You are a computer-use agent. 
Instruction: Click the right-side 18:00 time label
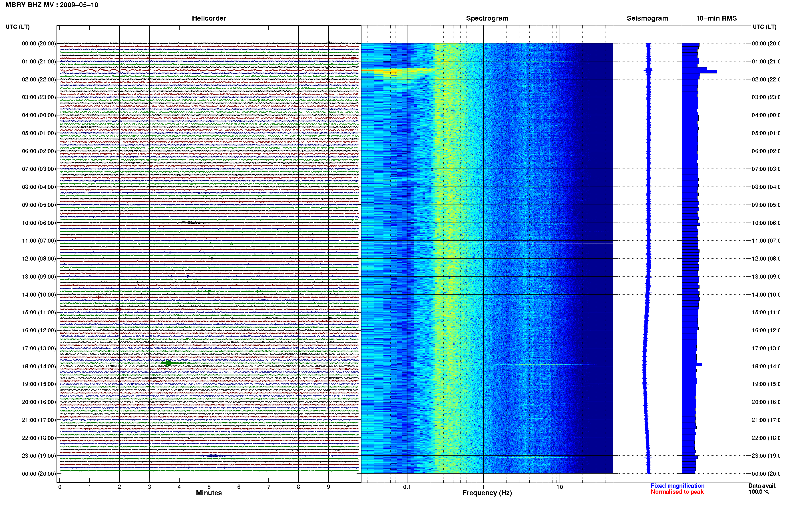(765, 367)
